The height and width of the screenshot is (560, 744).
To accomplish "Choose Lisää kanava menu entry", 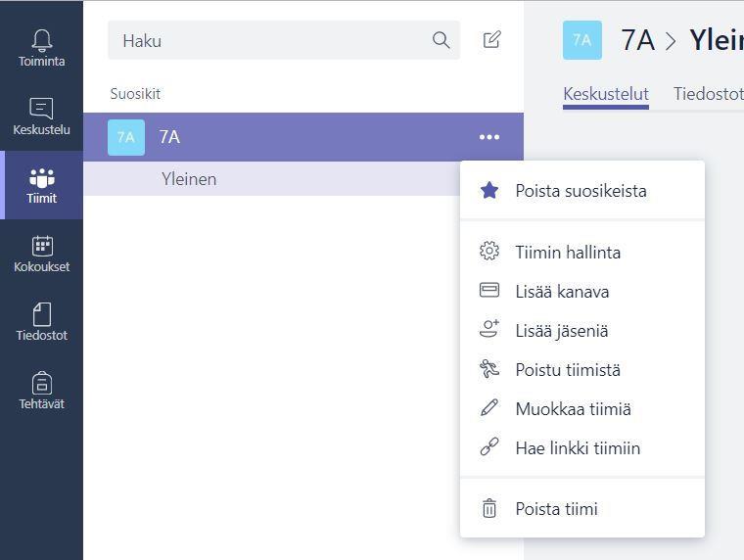I will coord(582,292).
